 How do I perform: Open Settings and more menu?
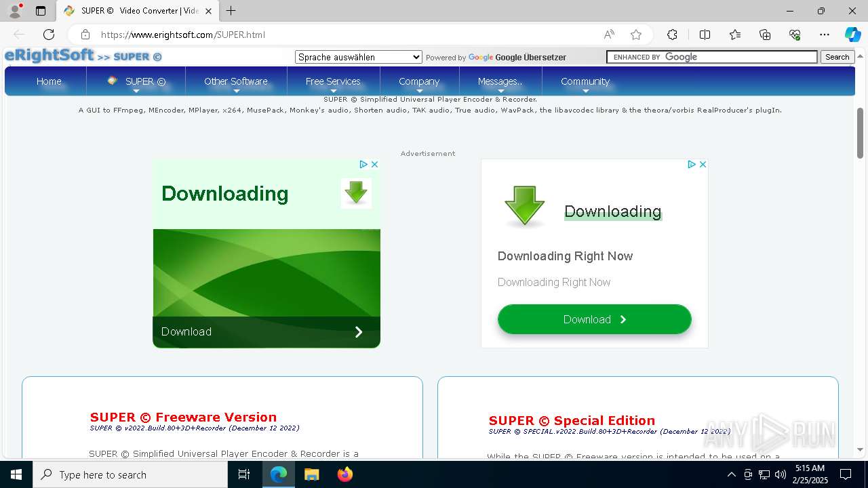pyautogui.click(x=825, y=35)
